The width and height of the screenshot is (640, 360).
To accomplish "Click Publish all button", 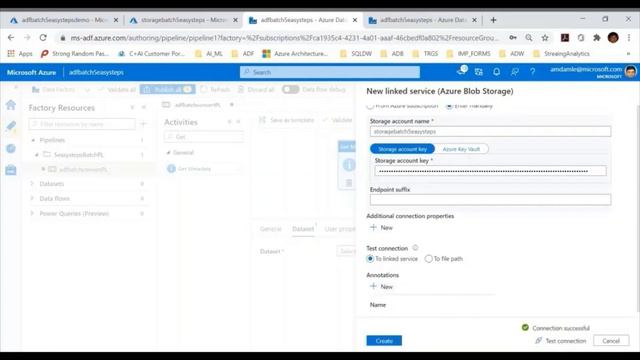I will point(167,89).
